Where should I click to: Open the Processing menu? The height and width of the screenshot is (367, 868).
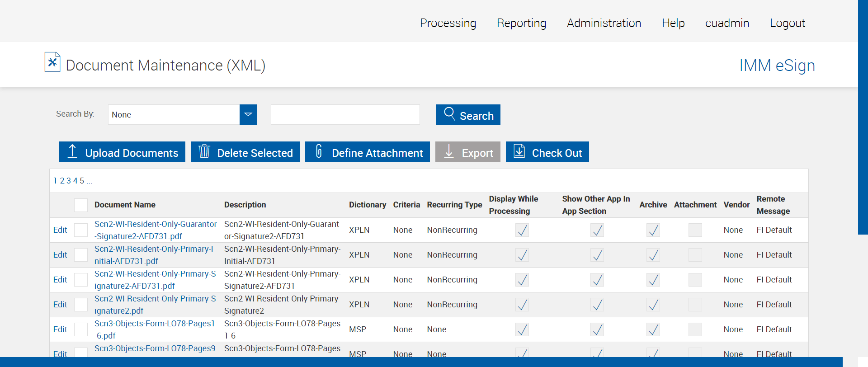pos(448,23)
